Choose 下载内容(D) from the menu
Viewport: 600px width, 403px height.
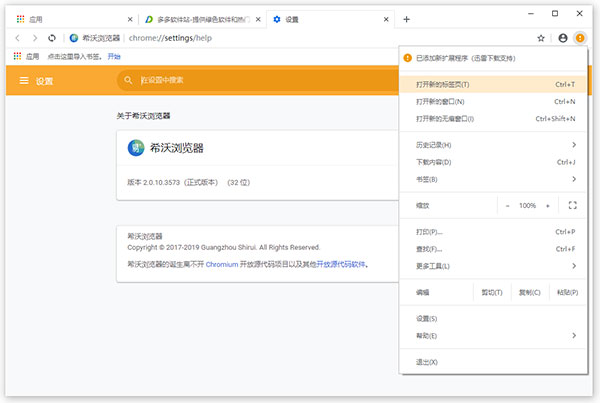495,162
